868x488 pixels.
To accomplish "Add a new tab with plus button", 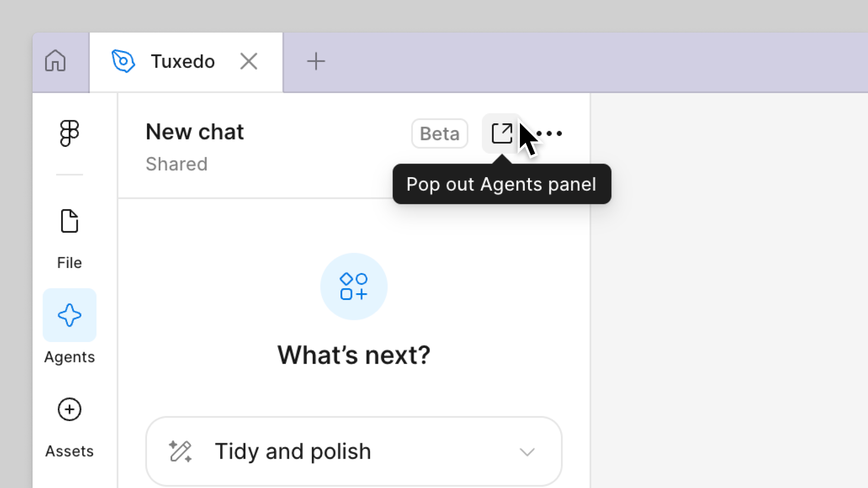I will pos(316,61).
